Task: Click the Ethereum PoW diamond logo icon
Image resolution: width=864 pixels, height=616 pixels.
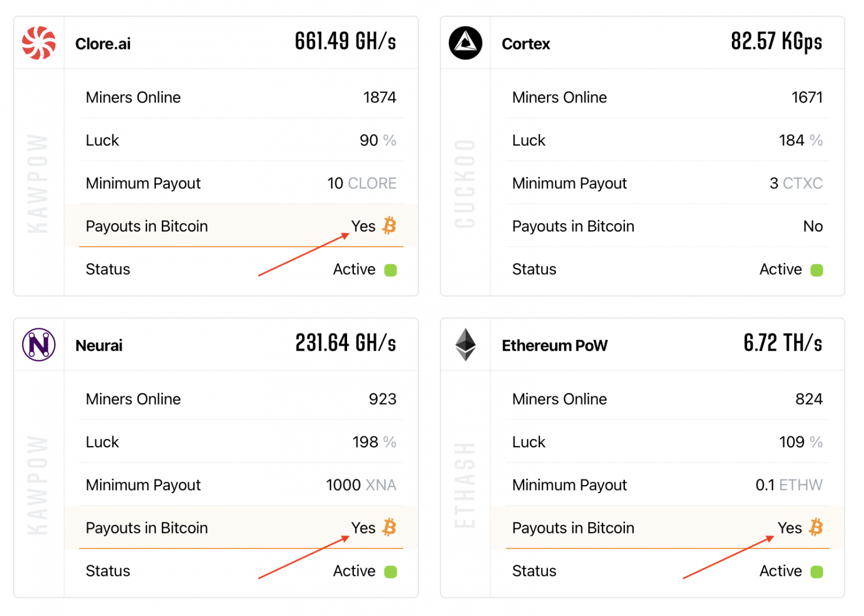Action: [x=465, y=345]
